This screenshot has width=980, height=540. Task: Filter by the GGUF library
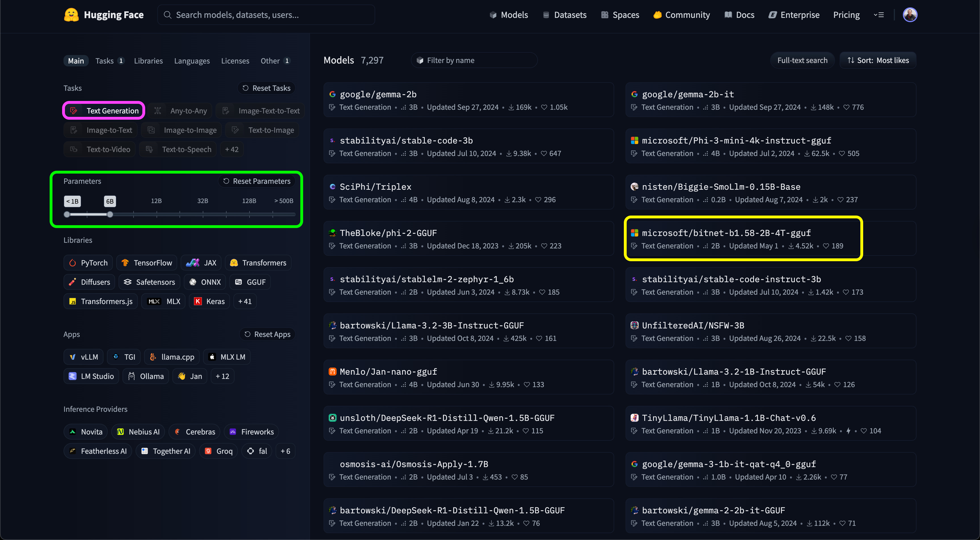coord(250,282)
